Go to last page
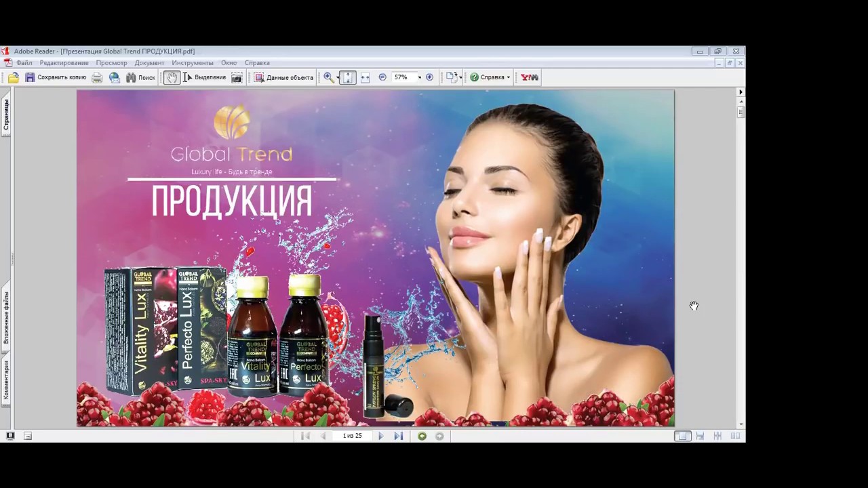Viewport: 868px width, 488px height. (399, 436)
